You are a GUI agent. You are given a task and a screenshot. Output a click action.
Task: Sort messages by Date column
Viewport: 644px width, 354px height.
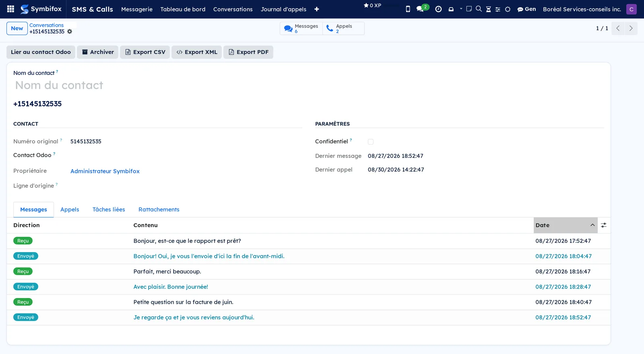(566, 225)
